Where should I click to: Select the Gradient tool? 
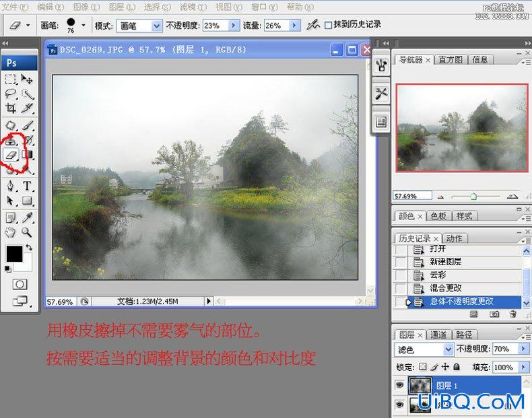pos(27,155)
